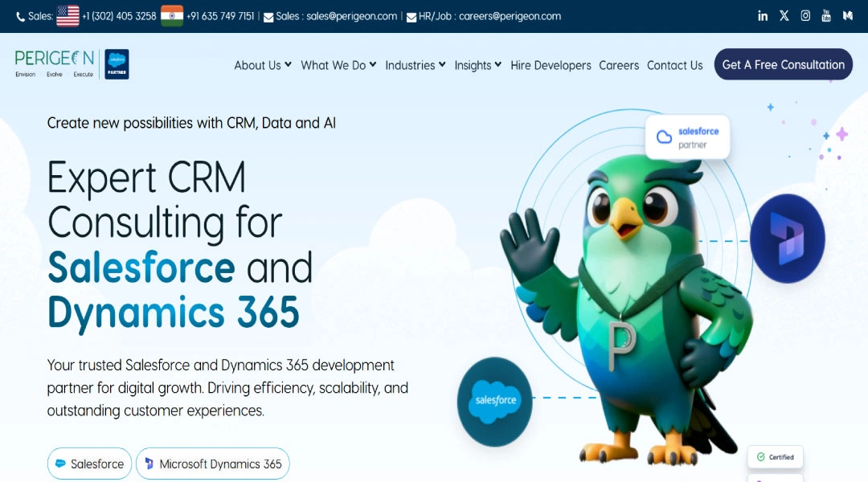The height and width of the screenshot is (482, 868).
Task: Open the Instagram social icon
Action: (805, 15)
